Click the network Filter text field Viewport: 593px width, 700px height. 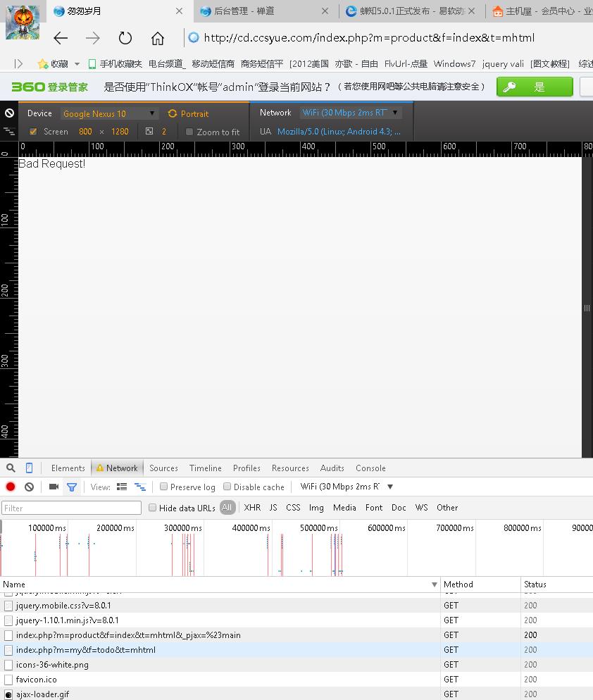click(x=71, y=508)
